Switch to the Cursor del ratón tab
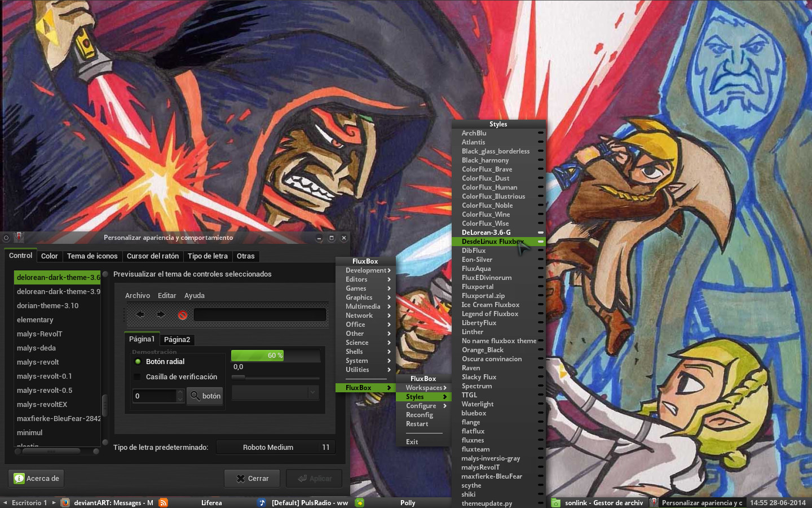 tap(153, 256)
